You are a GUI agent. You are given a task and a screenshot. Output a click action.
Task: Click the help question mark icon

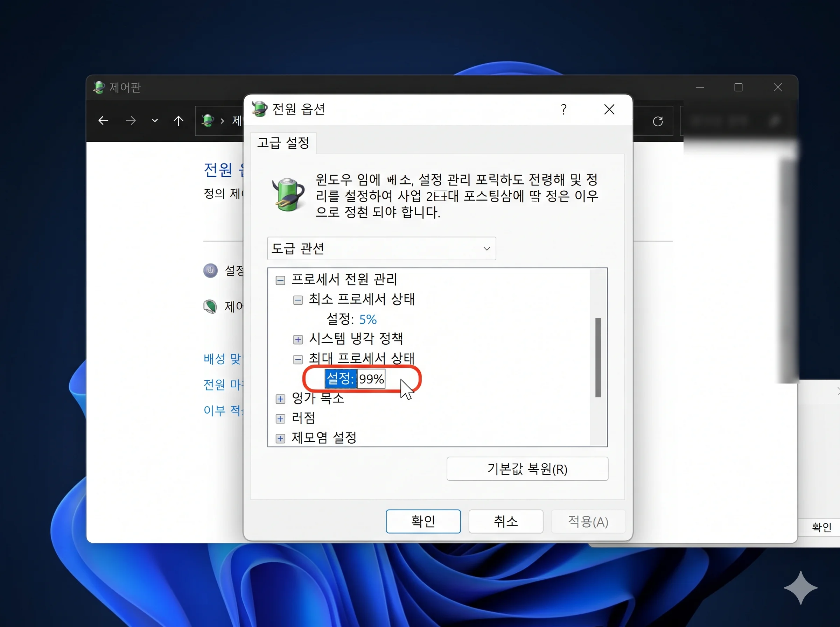563,109
